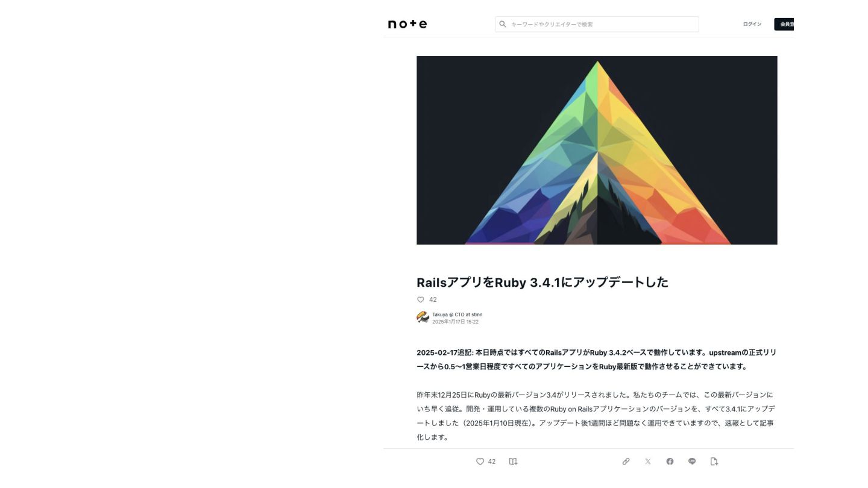Copy the article link icon
The height and width of the screenshot is (488, 868).
click(626, 461)
